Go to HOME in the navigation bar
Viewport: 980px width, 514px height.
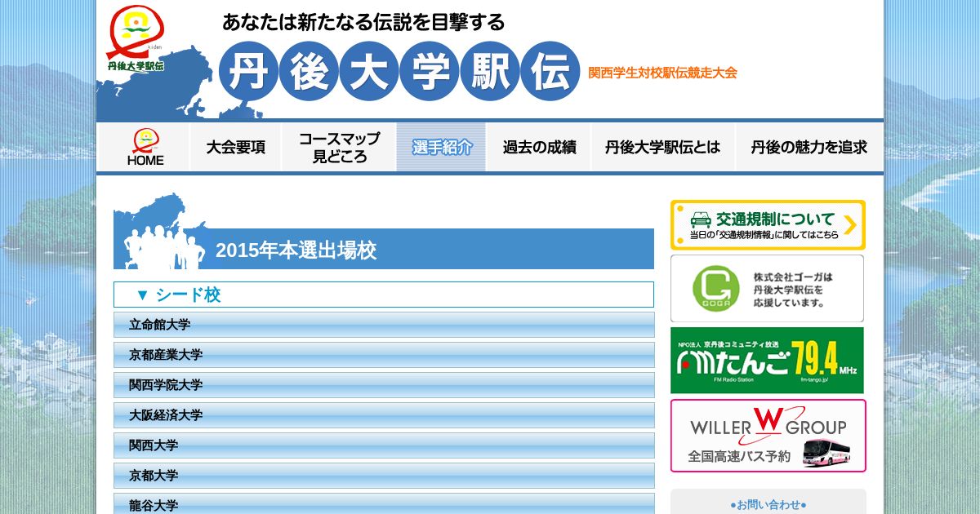tap(145, 148)
